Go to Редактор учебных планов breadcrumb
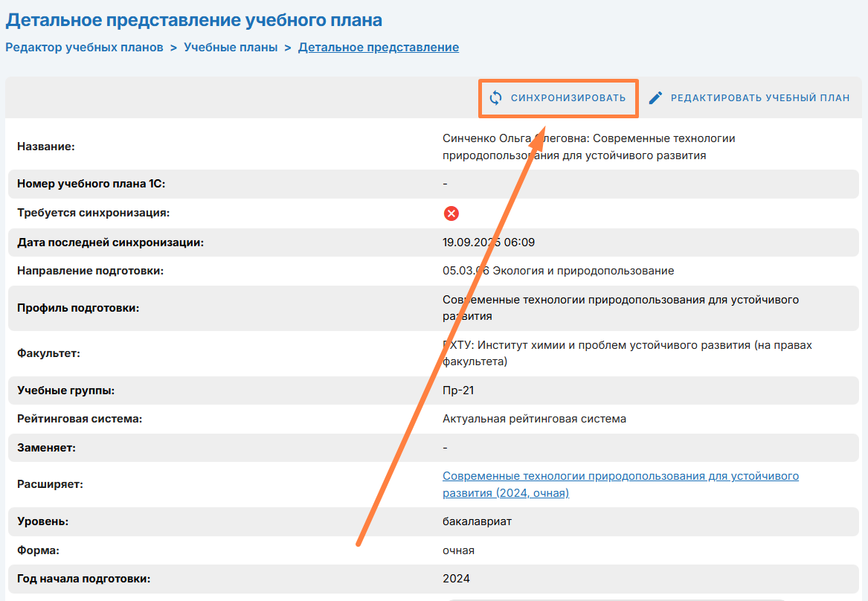 pos(84,47)
